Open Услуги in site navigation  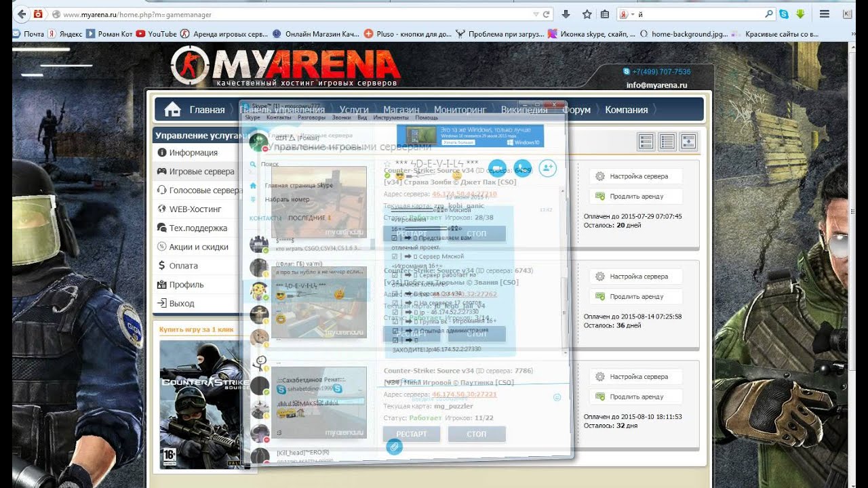pos(354,110)
